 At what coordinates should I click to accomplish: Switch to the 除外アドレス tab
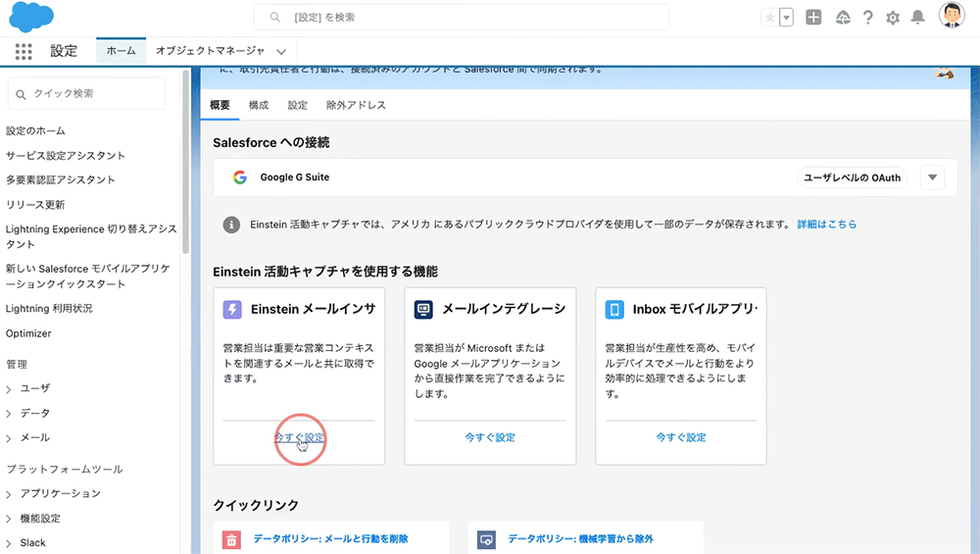point(356,105)
